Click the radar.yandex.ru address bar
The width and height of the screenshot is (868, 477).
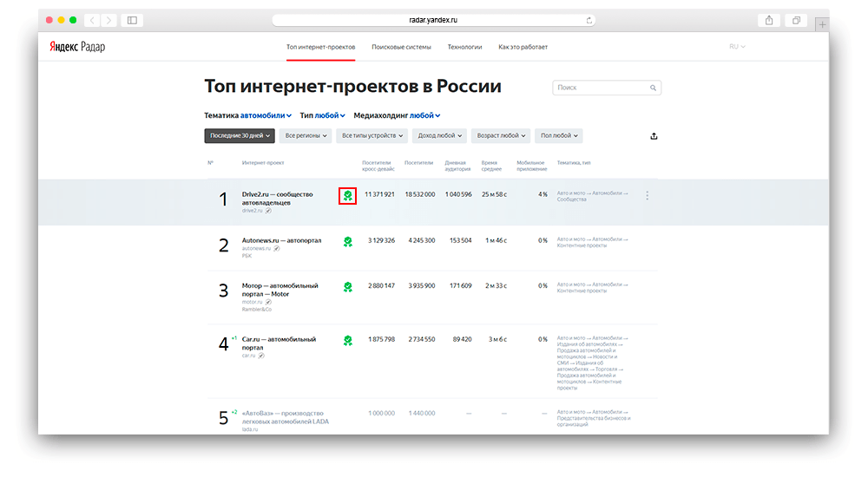pos(433,20)
